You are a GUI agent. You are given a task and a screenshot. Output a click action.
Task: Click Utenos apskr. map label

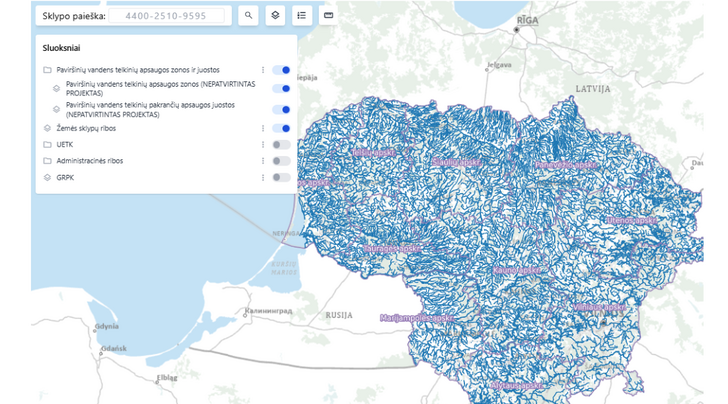click(x=632, y=220)
